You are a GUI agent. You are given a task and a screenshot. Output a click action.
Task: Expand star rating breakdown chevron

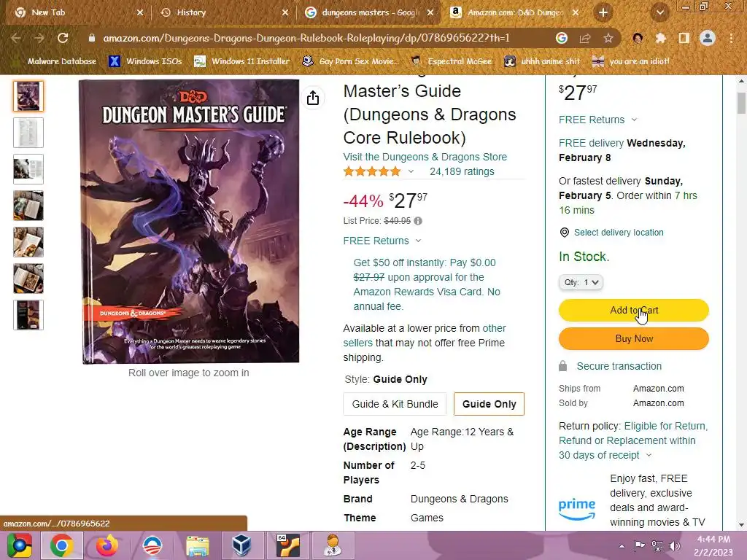(411, 172)
